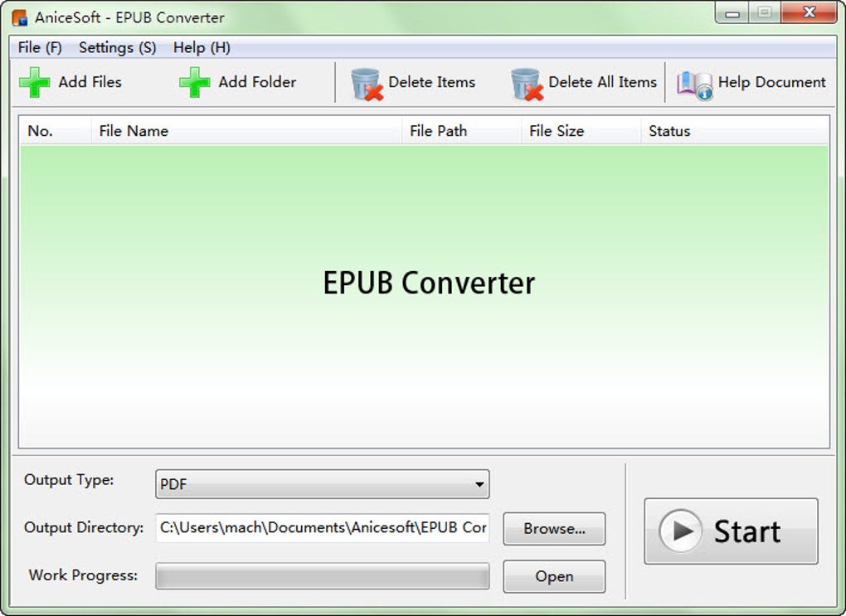Viewport: 846px width, 616px height.
Task: Click the Open button
Action: pyautogui.click(x=553, y=576)
